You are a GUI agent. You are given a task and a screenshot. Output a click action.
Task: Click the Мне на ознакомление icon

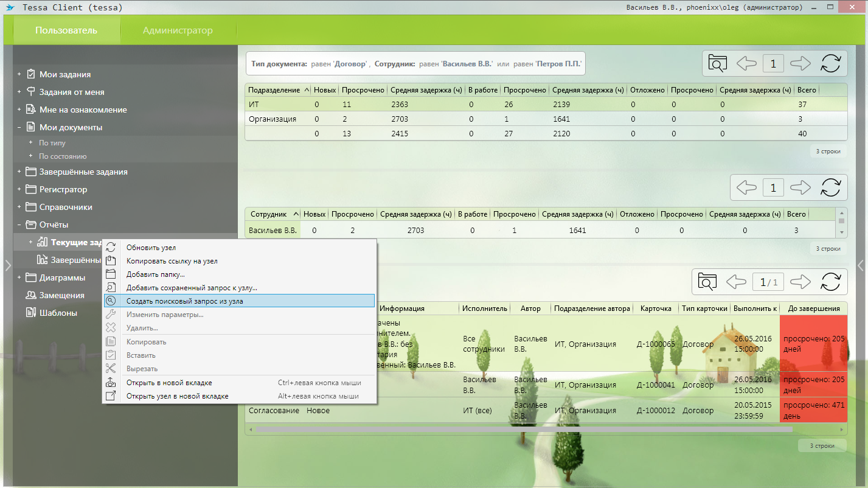[x=31, y=110]
